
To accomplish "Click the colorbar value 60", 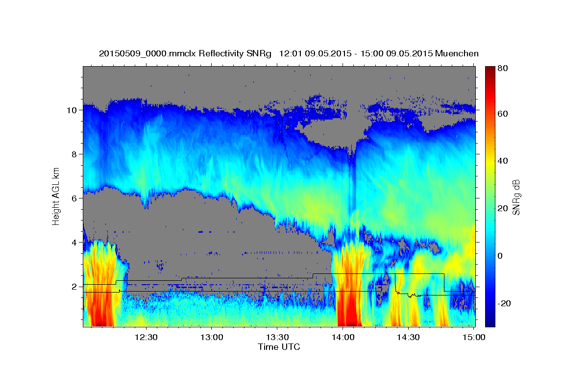I will click(502, 114).
